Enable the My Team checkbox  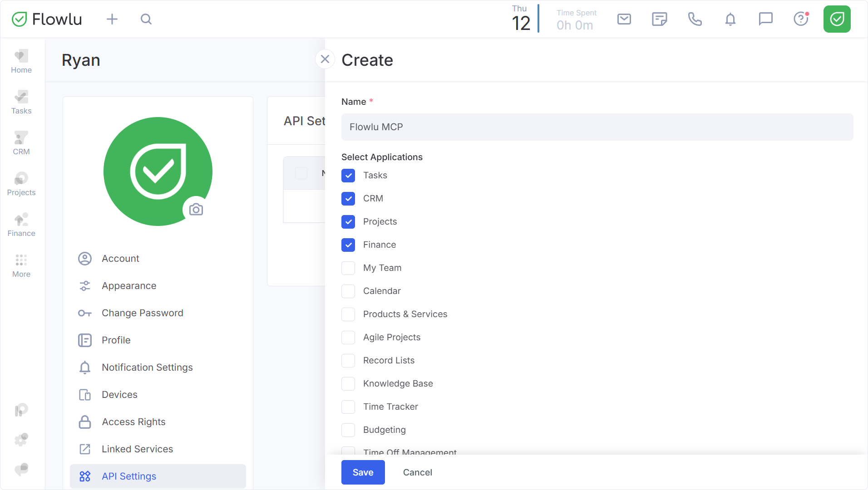pos(348,268)
